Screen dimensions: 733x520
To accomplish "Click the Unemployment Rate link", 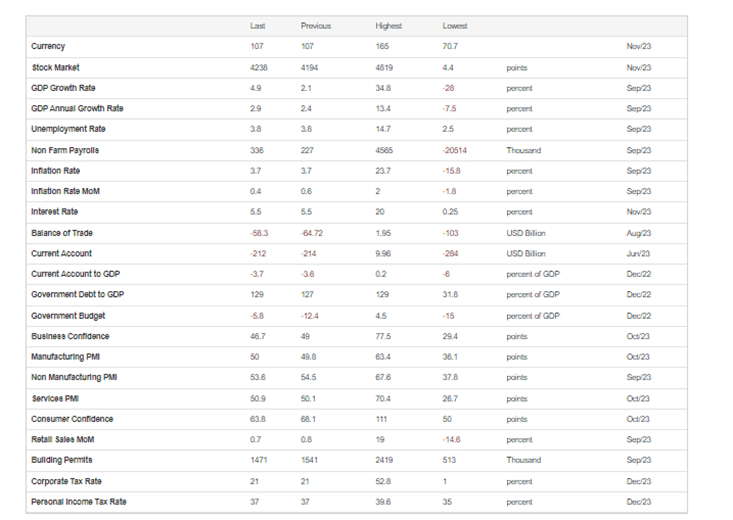I will [68, 129].
